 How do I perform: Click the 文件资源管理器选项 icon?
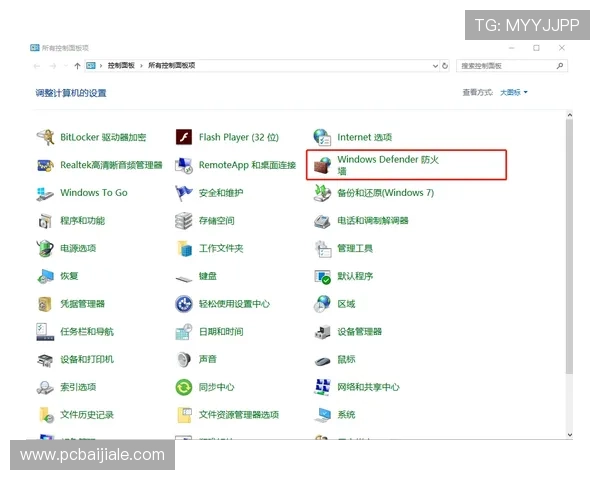(184, 415)
